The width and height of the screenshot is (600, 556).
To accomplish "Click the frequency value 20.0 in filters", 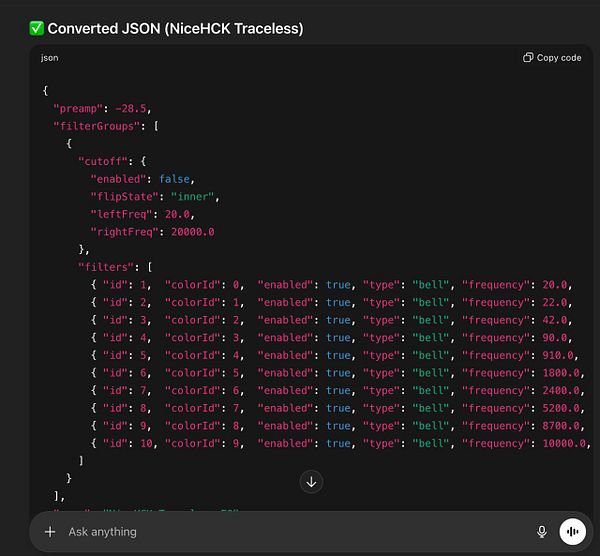I will tap(554, 285).
